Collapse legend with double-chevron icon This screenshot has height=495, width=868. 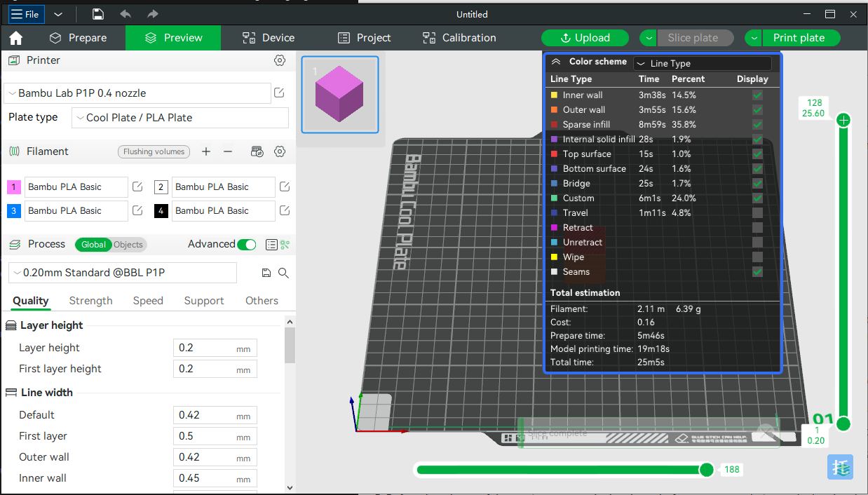(556, 62)
